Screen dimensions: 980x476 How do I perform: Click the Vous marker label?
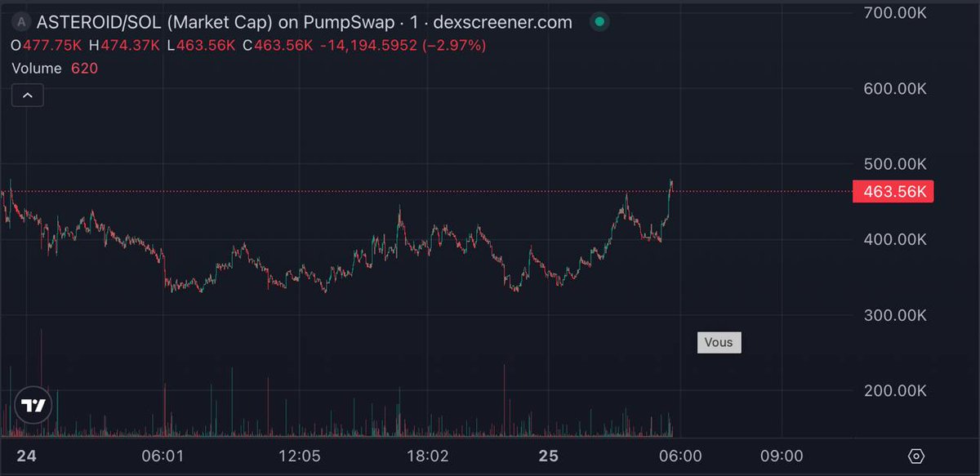pos(719,342)
